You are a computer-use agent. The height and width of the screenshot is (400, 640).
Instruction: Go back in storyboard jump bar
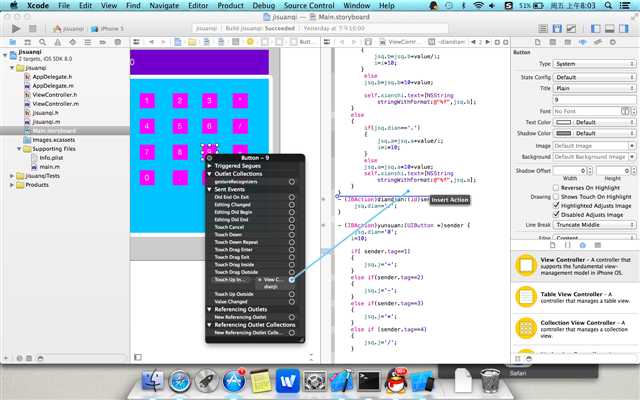point(151,42)
